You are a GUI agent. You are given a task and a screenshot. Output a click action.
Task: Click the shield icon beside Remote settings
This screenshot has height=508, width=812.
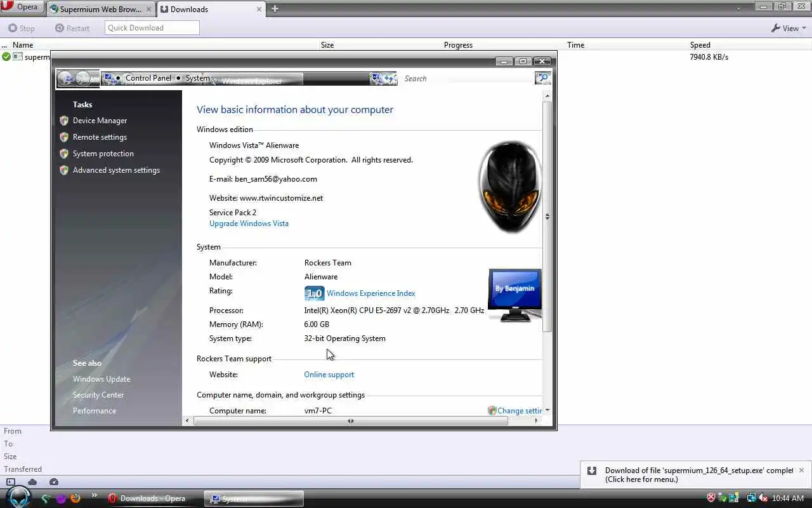[64, 137]
